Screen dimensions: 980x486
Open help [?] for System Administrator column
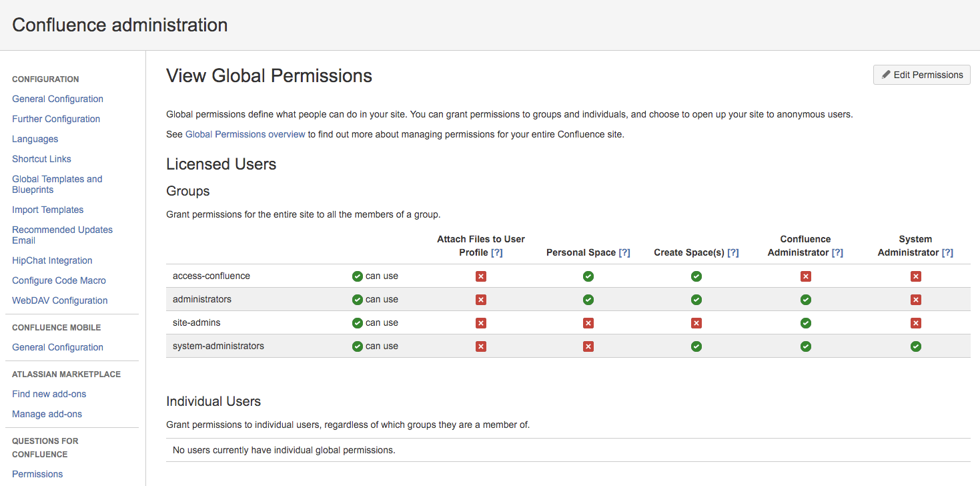(947, 252)
